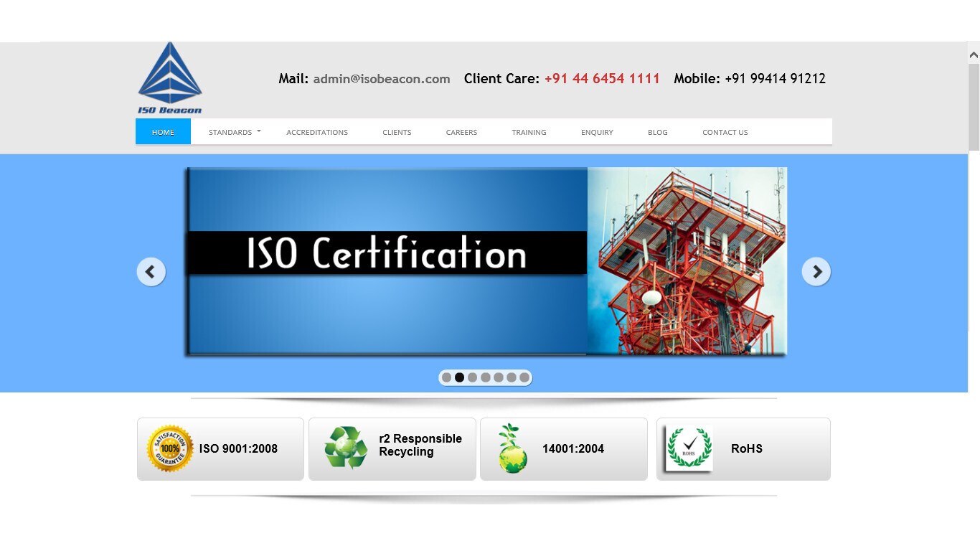This screenshot has height=551, width=980.
Task: Click the green globe plant icon
Action: [512, 448]
